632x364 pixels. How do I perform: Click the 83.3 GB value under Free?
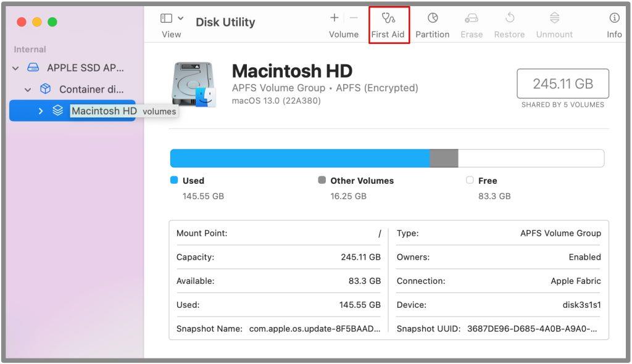pos(494,196)
